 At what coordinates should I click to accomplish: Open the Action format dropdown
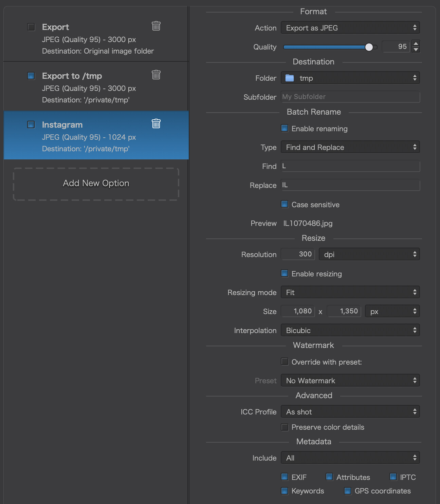[x=350, y=28]
